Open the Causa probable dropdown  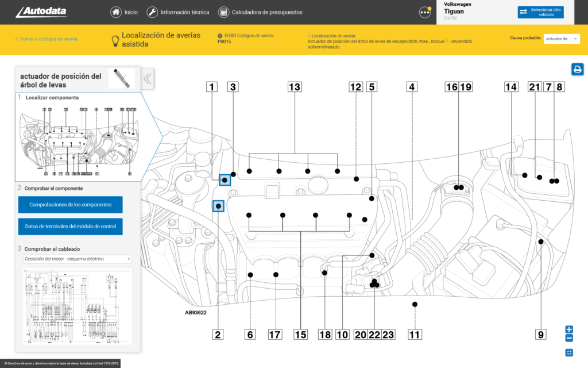pos(562,39)
